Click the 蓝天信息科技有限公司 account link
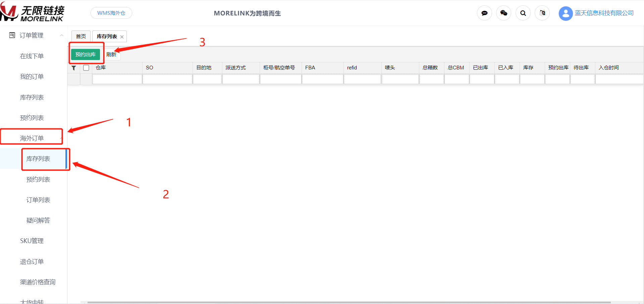Screen dimensions: 644x304 tap(604, 13)
